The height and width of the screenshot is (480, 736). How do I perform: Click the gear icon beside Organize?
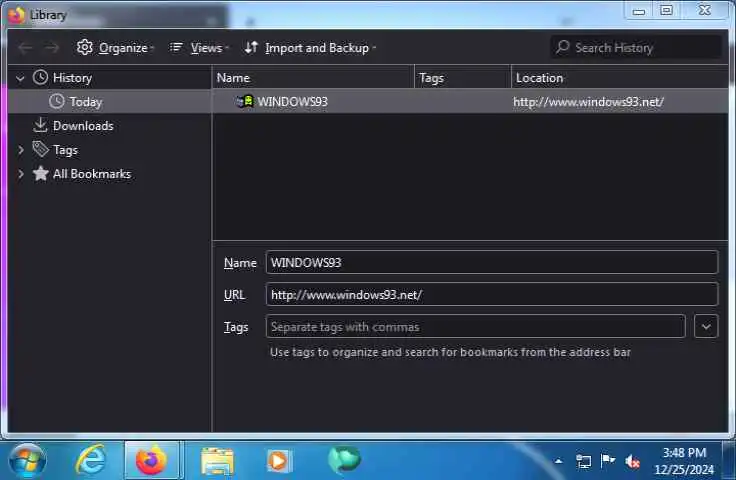84,47
